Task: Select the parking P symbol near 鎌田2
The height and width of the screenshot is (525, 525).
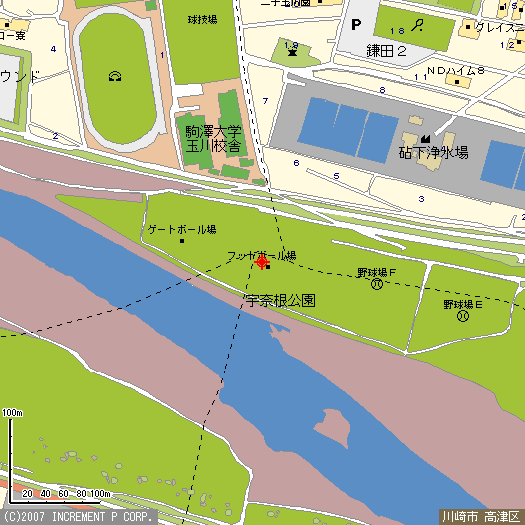Action: [356, 24]
